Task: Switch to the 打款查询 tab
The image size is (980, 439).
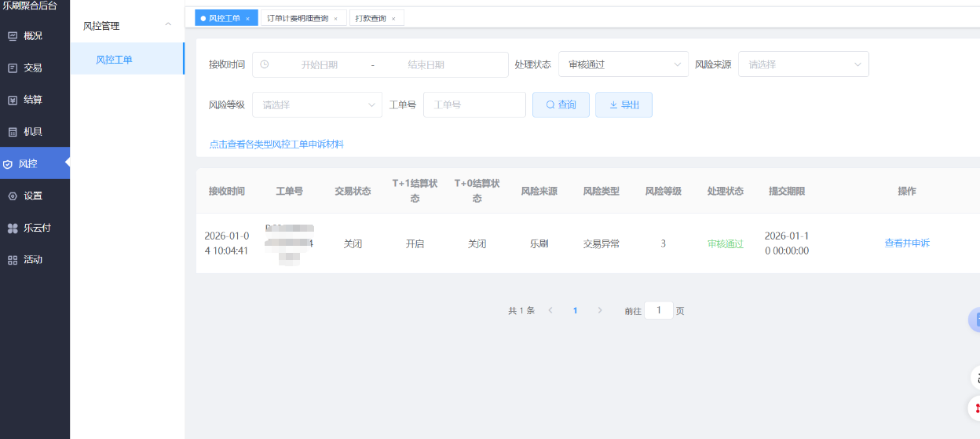Action: point(371,18)
